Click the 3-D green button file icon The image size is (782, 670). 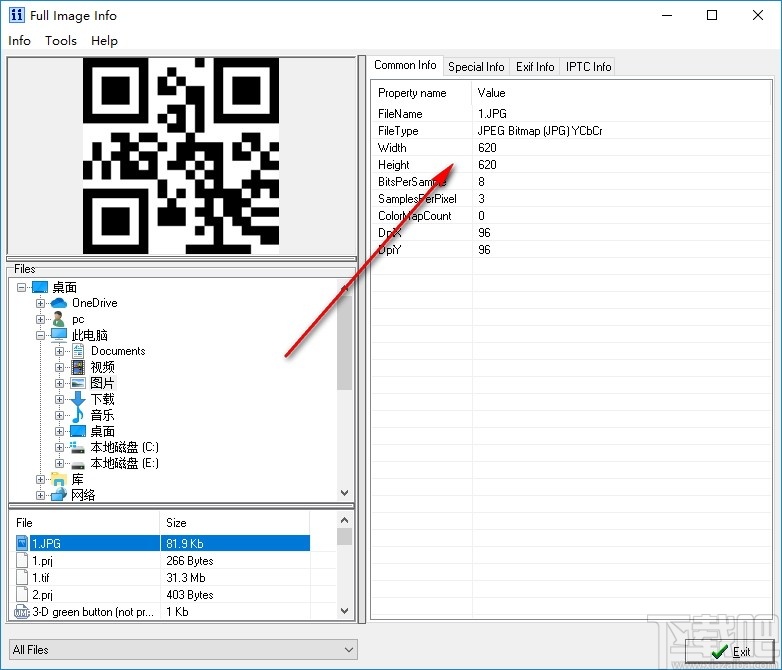(22, 612)
